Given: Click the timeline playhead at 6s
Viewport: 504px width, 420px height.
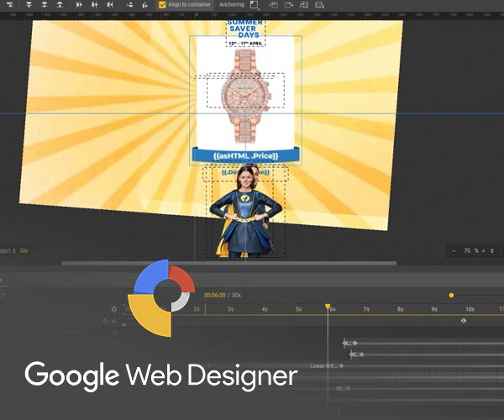Looking at the screenshot, I should click(328, 307).
